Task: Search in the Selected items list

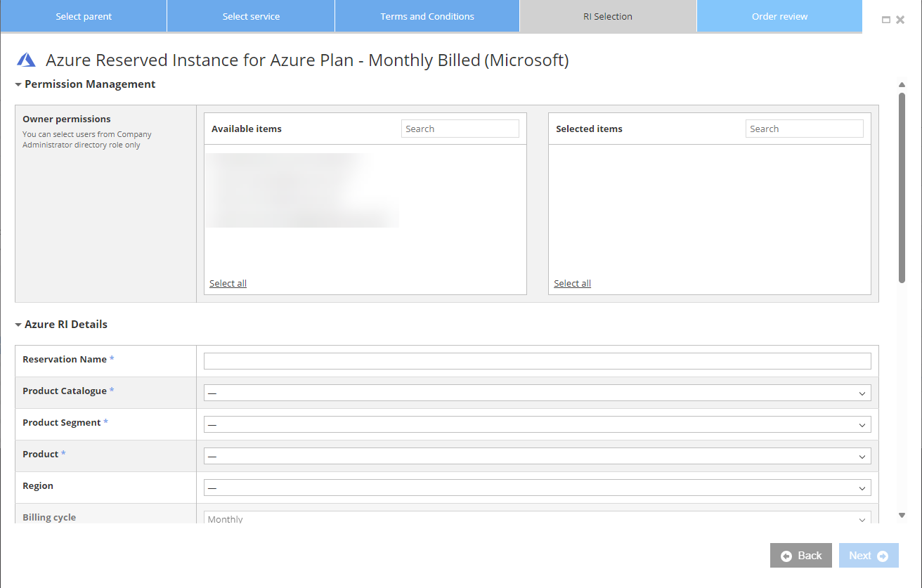Action: pyautogui.click(x=805, y=129)
